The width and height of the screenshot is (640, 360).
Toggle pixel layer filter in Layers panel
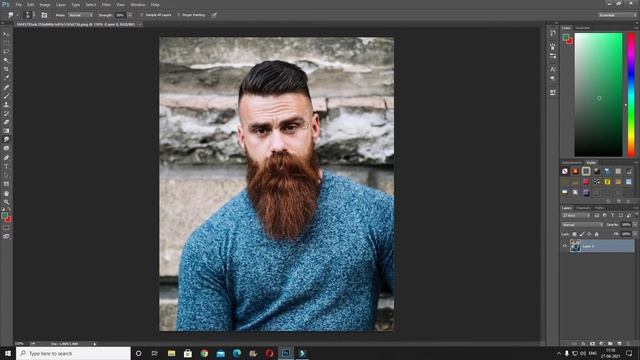(x=597, y=216)
